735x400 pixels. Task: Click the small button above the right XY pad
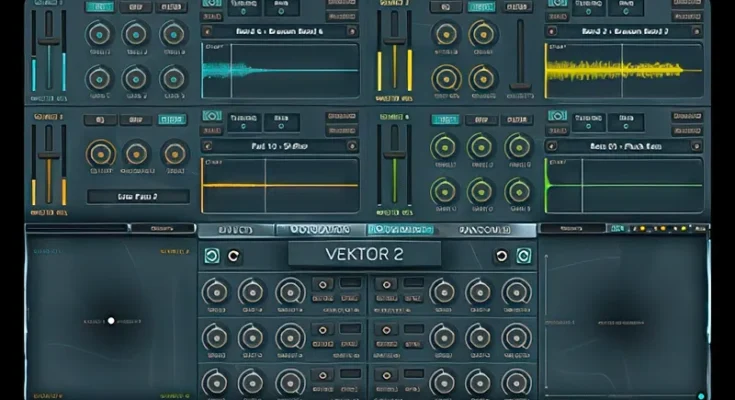point(571,228)
